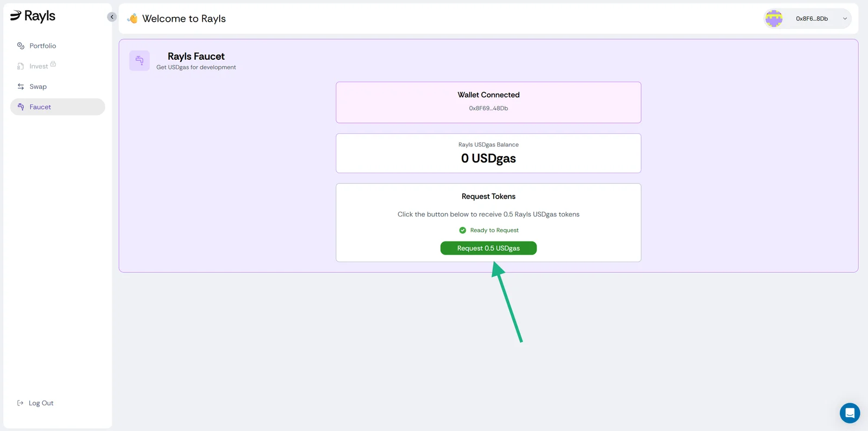Click the Faucet sidebar icon
Viewport: 868px width, 431px height.
coord(21,107)
